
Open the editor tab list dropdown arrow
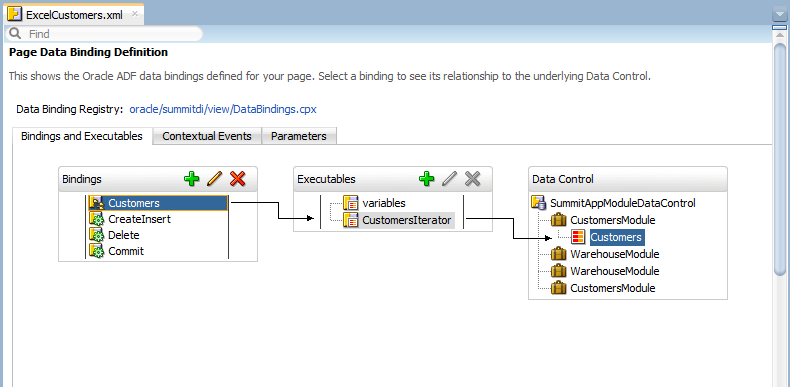click(780, 15)
